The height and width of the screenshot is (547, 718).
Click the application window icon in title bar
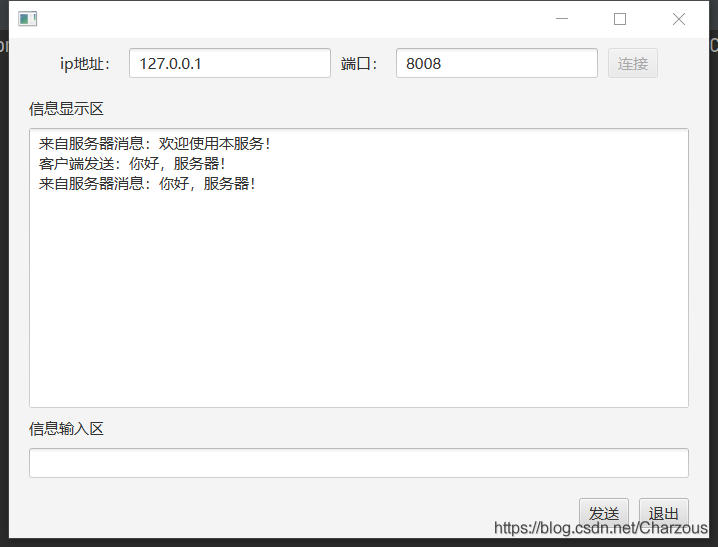point(27,19)
